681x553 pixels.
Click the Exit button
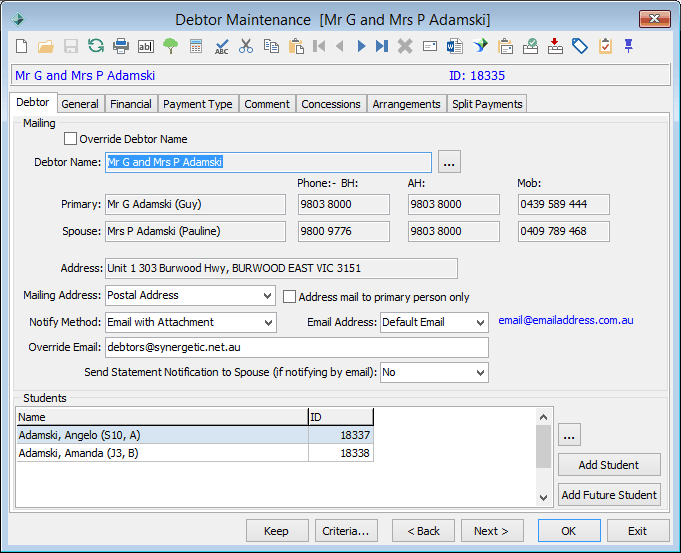638,531
